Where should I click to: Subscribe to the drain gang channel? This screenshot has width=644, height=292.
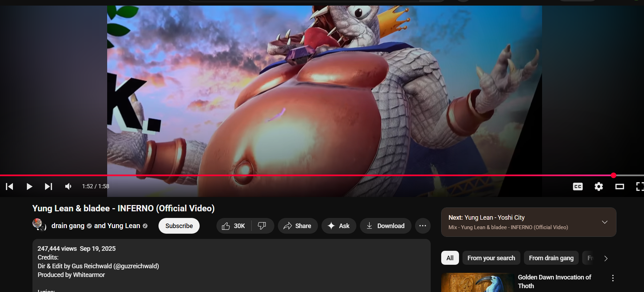coord(179,226)
